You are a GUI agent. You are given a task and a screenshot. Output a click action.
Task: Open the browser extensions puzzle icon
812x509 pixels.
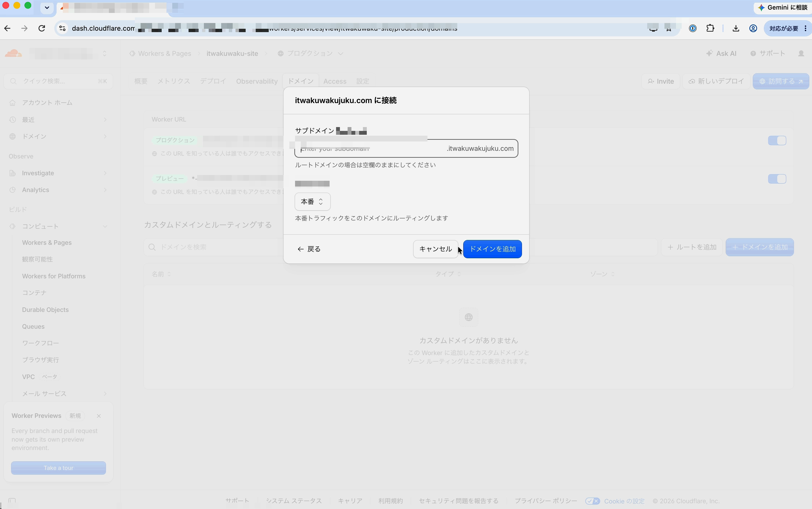(710, 28)
